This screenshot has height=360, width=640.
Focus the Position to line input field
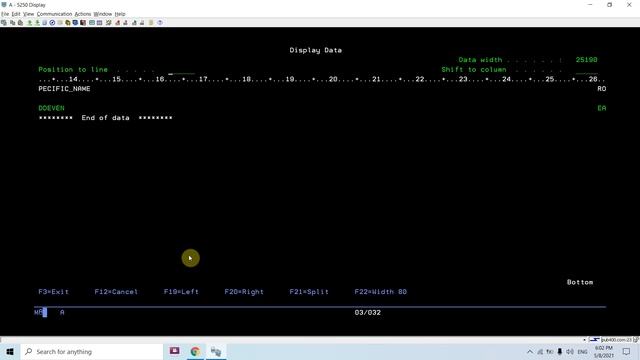(x=182, y=70)
